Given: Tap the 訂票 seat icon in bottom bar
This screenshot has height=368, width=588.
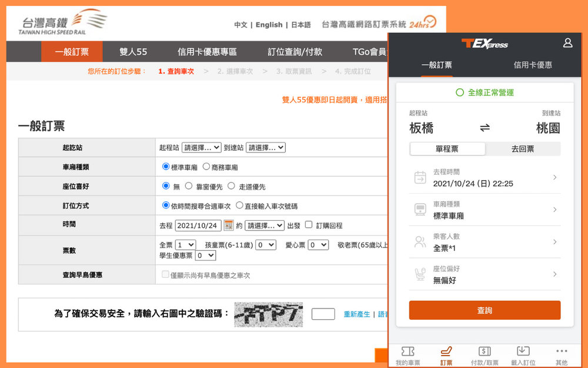Looking at the screenshot, I should [446, 352].
